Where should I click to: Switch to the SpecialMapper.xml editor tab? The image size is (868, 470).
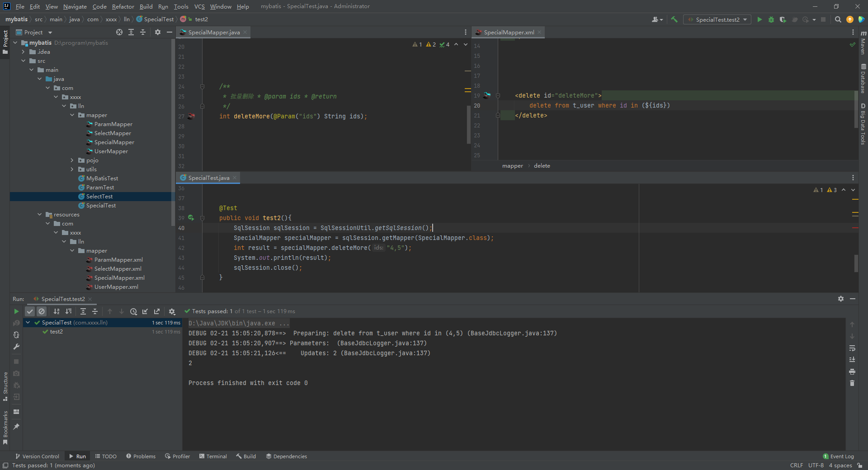(x=509, y=32)
